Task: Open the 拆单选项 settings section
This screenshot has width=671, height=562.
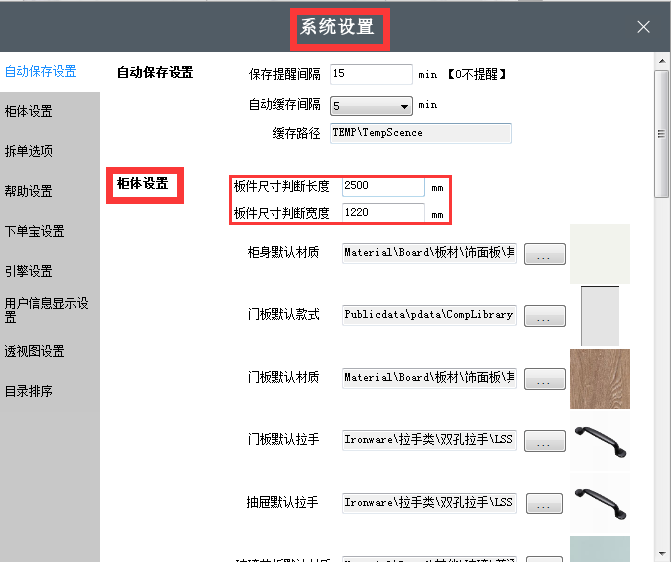Action: [29, 151]
